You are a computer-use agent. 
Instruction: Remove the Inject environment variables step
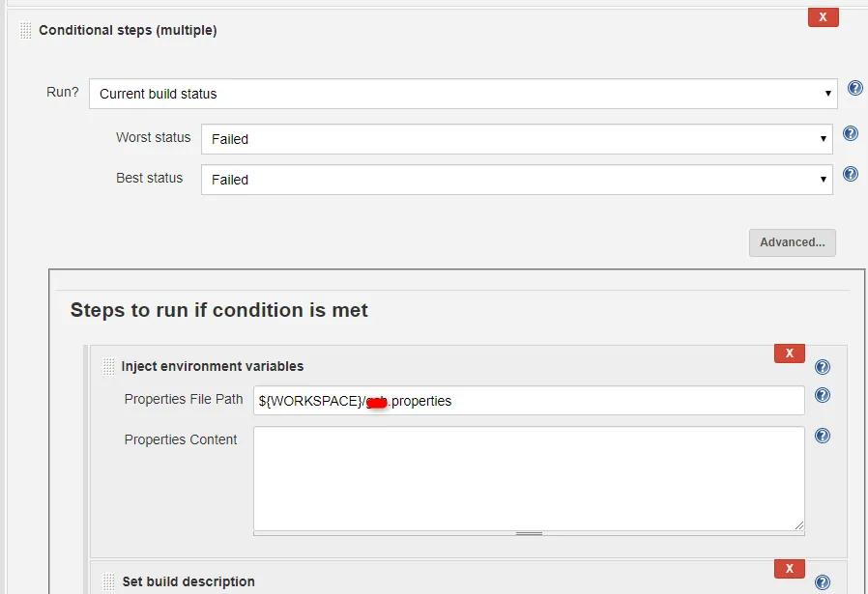click(789, 354)
